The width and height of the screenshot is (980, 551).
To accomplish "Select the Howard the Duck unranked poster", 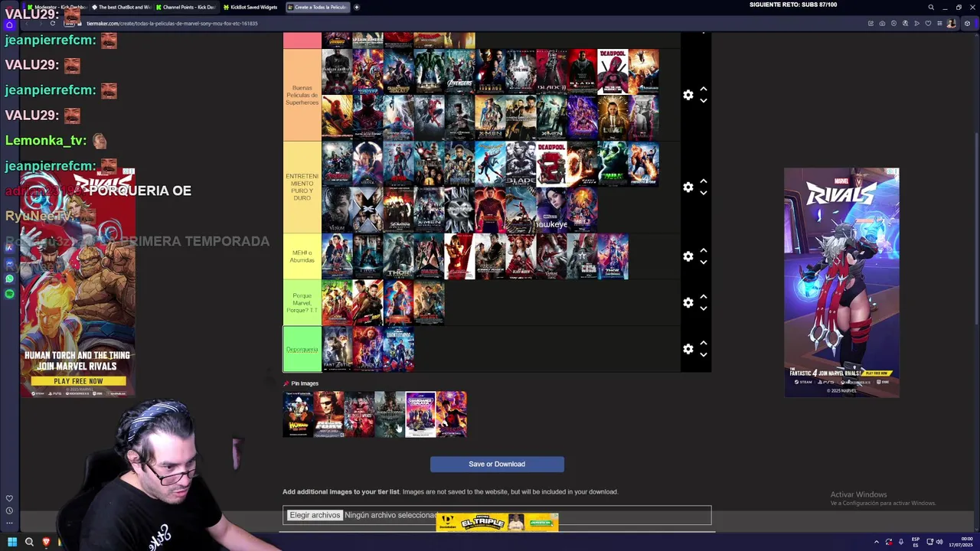I will coord(298,414).
